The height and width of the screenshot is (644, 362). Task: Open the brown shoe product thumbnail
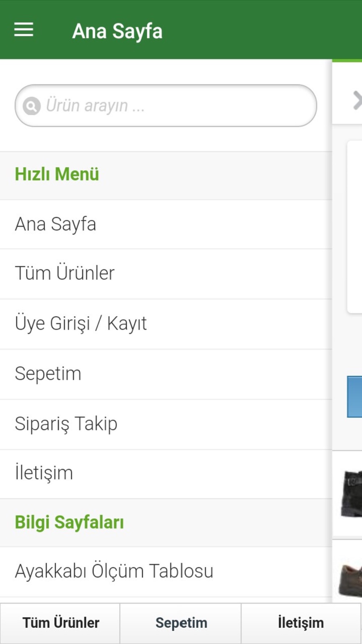click(350, 578)
